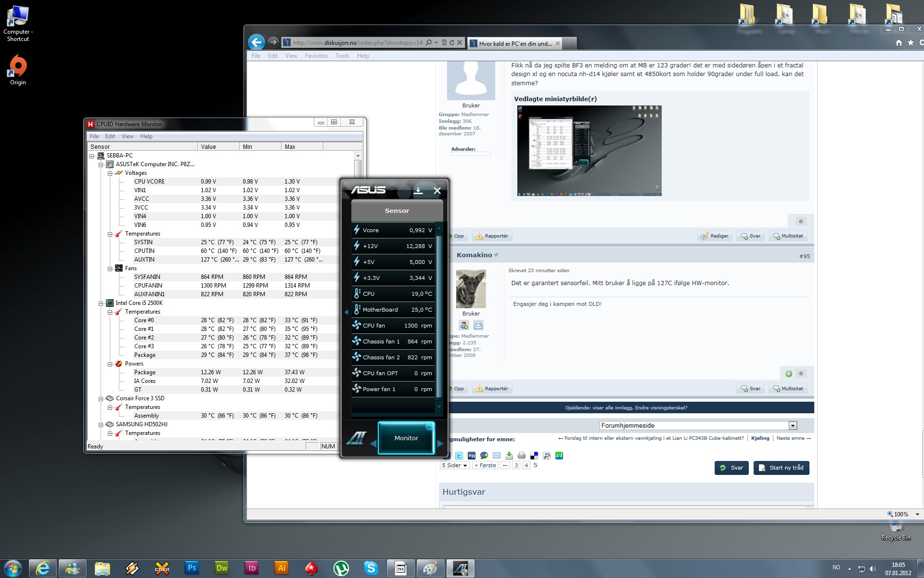Click the right arrow beside Monitor button
924x578 pixels.
[440, 443]
